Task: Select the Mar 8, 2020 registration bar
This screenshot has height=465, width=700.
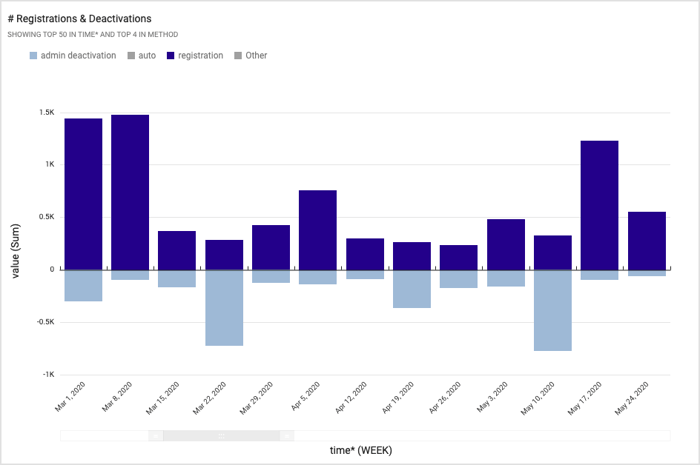Action: (x=130, y=192)
